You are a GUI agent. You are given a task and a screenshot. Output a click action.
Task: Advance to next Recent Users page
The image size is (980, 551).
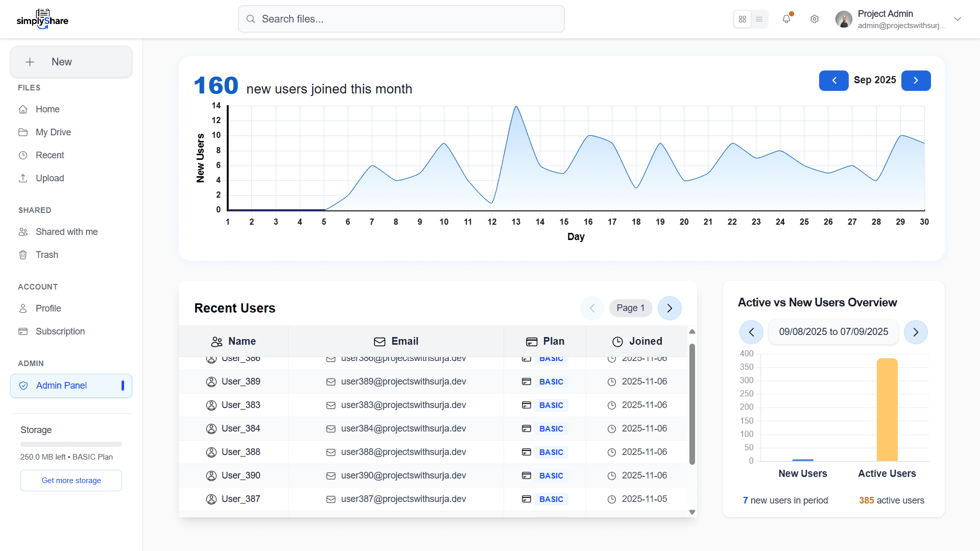[x=670, y=308]
